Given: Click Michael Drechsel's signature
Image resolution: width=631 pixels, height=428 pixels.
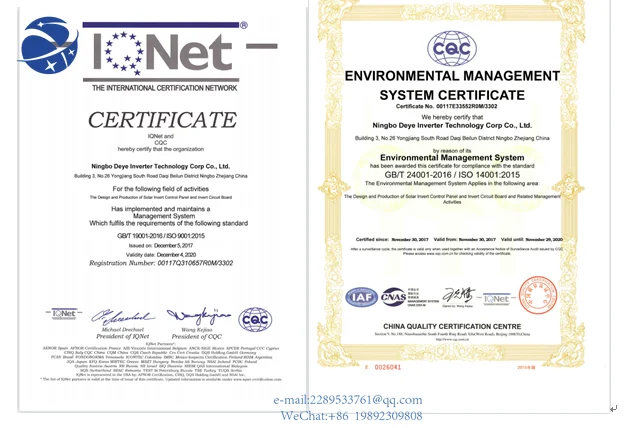Looking at the screenshot, I should coord(122,317).
